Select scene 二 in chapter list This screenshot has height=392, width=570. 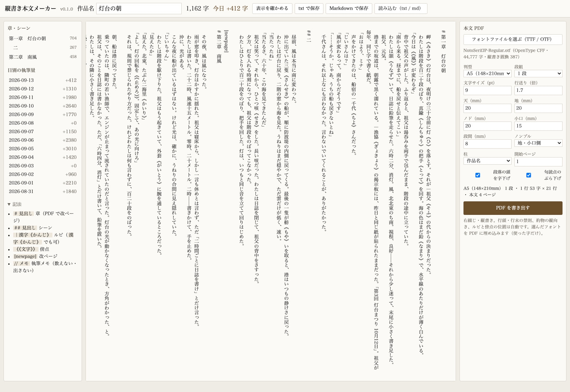tap(43, 47)
